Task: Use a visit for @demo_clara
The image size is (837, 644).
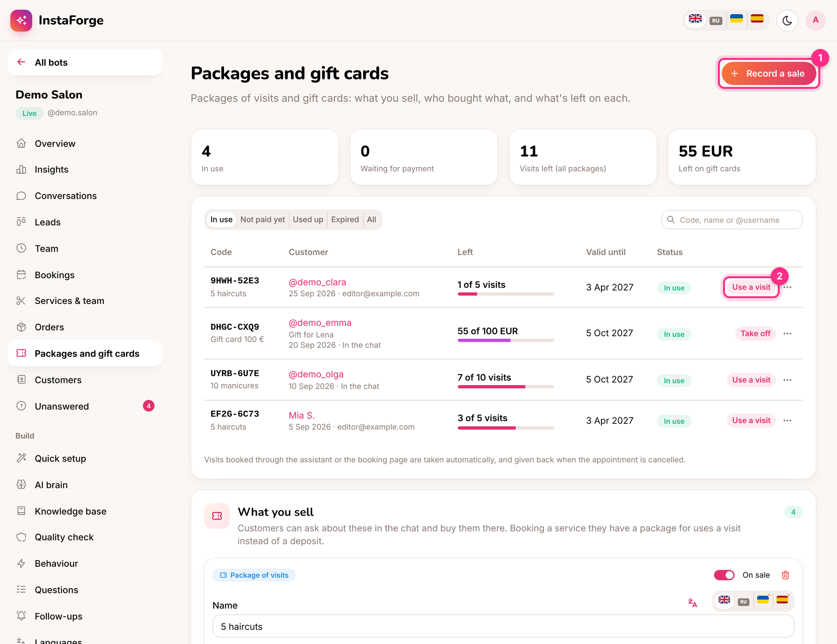Action: (x=751, y=287)
